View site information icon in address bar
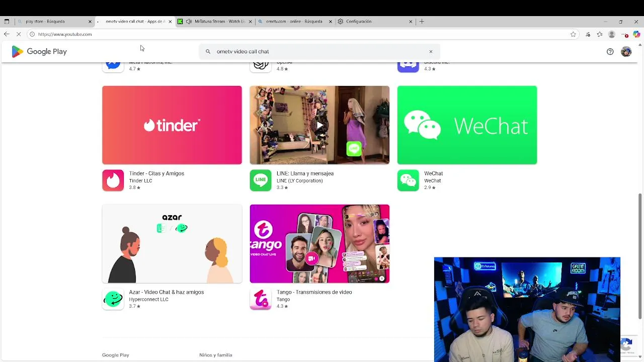 tap(32, 34)
